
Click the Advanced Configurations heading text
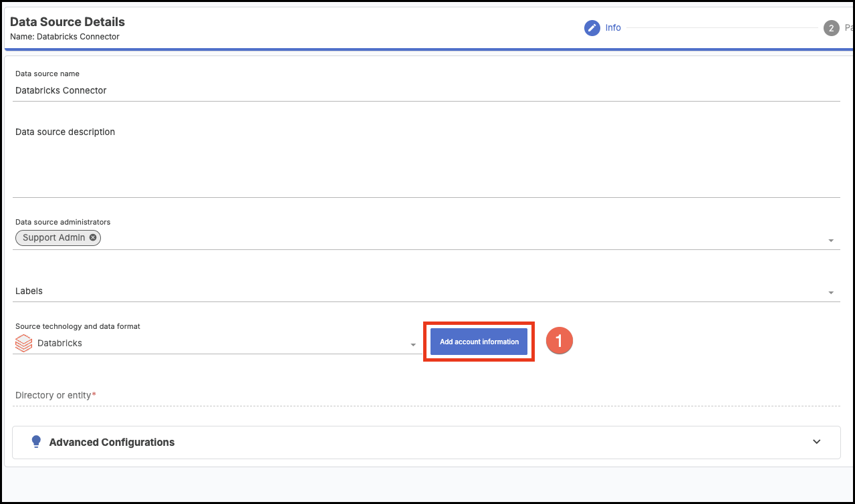tap(112, 442)
